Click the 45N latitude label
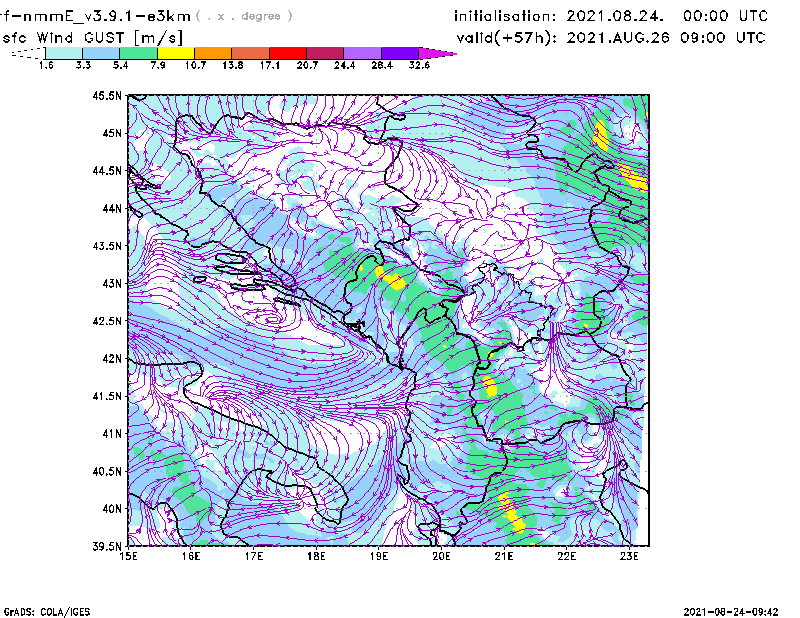The width and height of the screenshot is (800, 618). 112,133
